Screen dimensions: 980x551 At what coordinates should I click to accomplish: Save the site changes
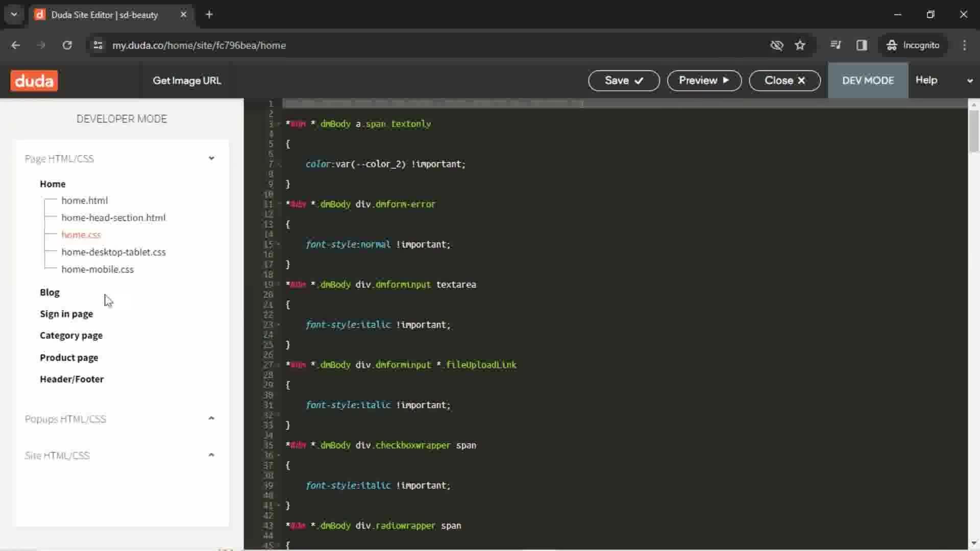(624, 81)
